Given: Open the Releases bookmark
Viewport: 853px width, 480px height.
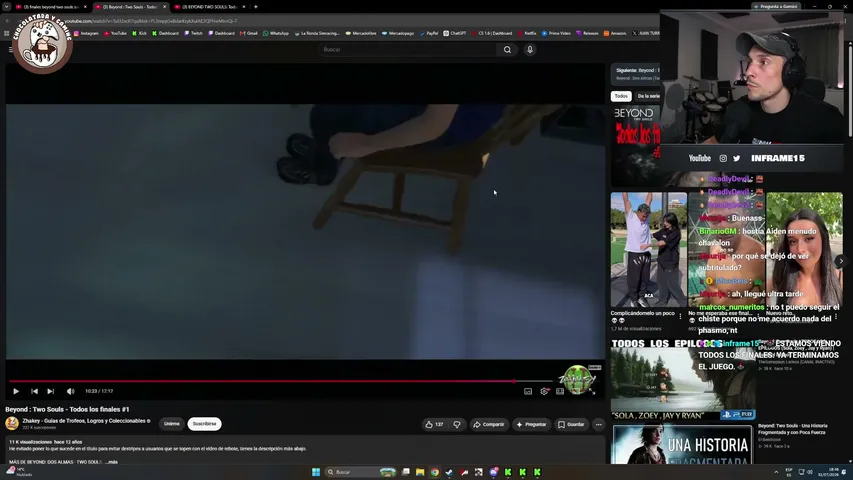Looking at the screenshot, I should 587,33.
